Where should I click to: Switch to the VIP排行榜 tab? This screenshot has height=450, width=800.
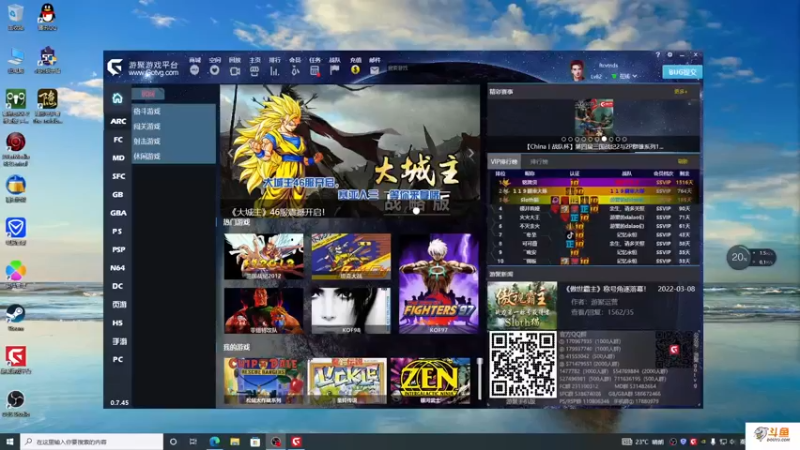tap(504, 162)
